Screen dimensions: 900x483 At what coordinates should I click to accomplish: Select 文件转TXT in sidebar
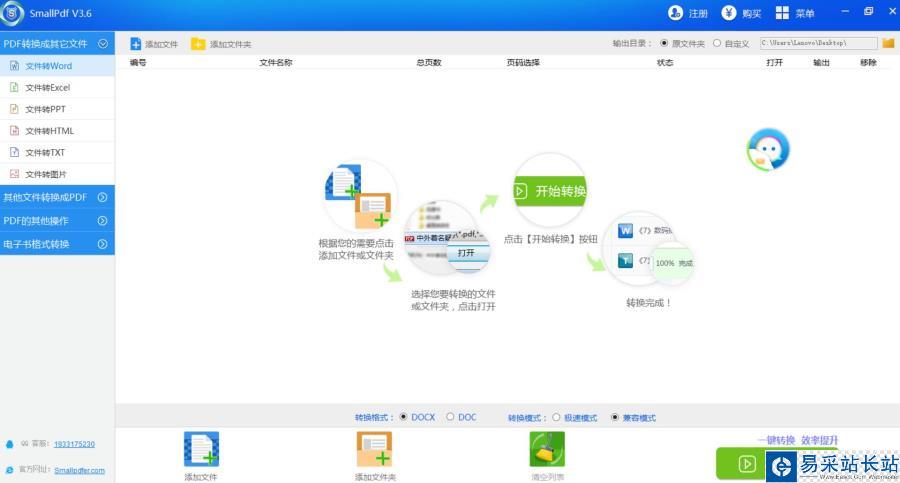coord(57,152)
